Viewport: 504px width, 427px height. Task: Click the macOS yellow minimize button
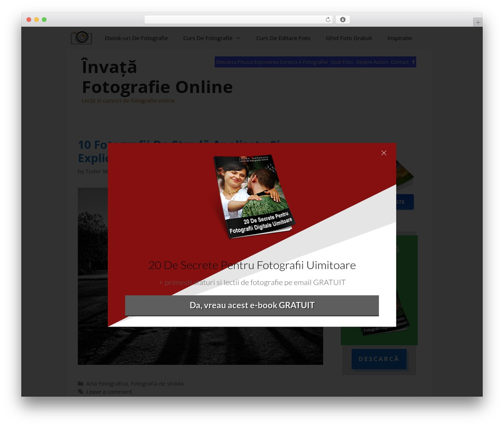[x=36, y=20]
